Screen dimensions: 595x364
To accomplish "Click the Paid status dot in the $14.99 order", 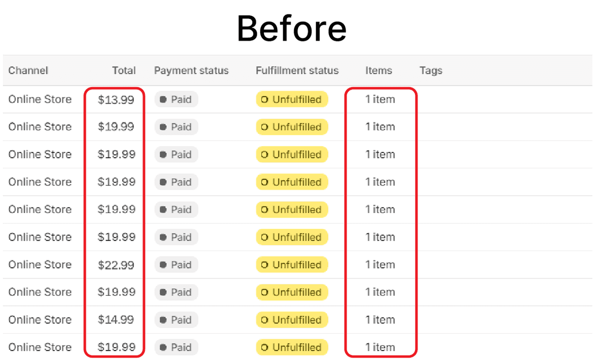I will coord(163,320).
